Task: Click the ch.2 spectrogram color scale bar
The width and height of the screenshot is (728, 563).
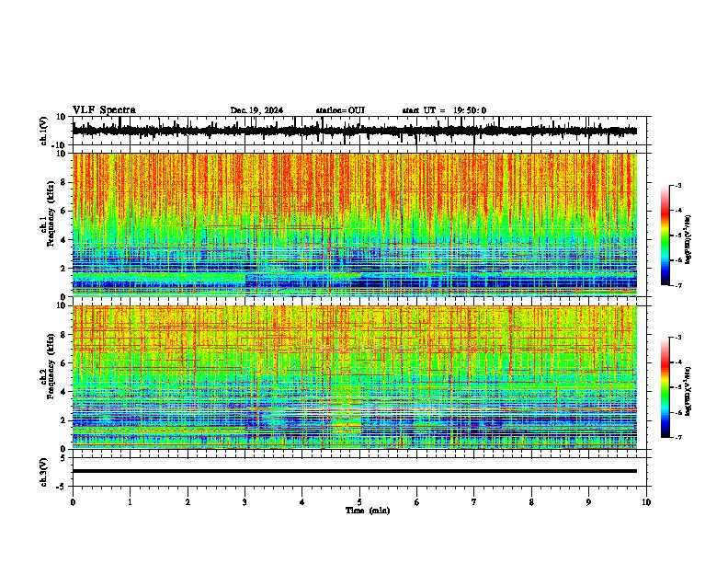Action: click(x=665, y=387)
